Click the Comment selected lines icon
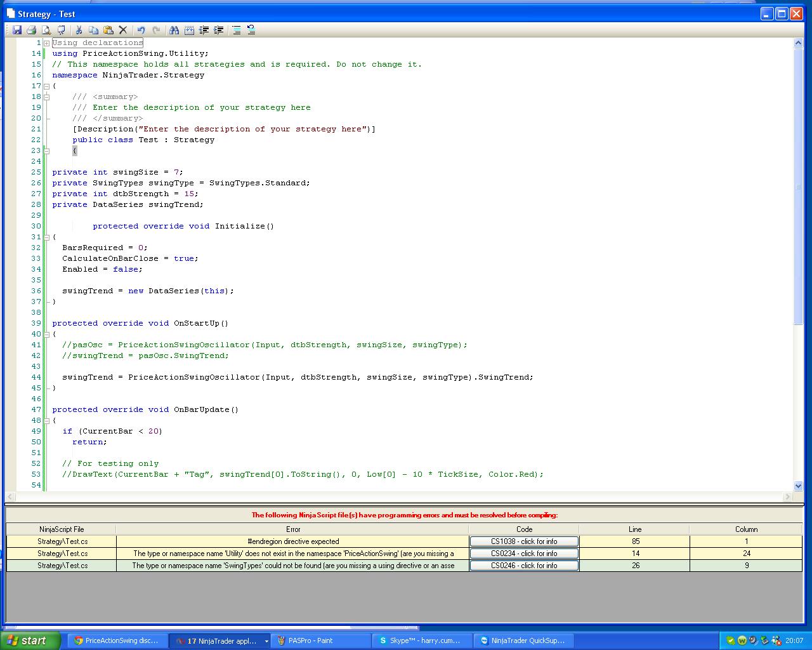The height and width of the screenshot is (650, 812). point(237,30)
